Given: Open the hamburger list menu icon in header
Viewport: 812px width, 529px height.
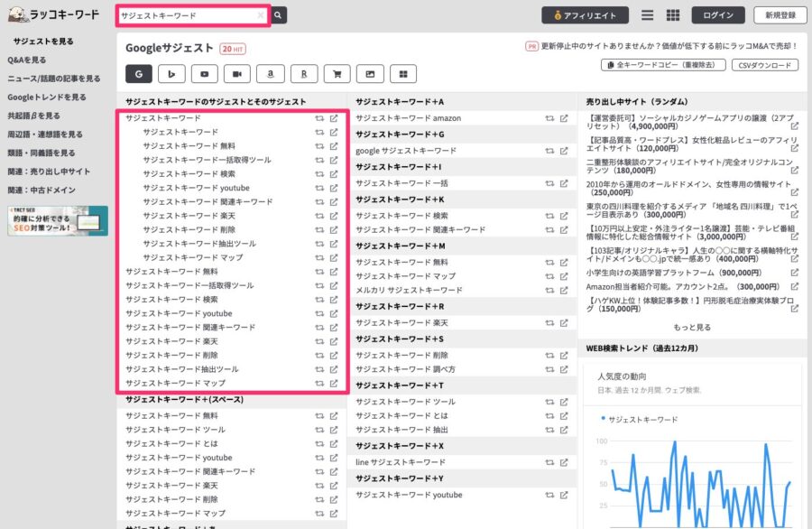Looking at the screenshot, I should (x=647, y=15).
